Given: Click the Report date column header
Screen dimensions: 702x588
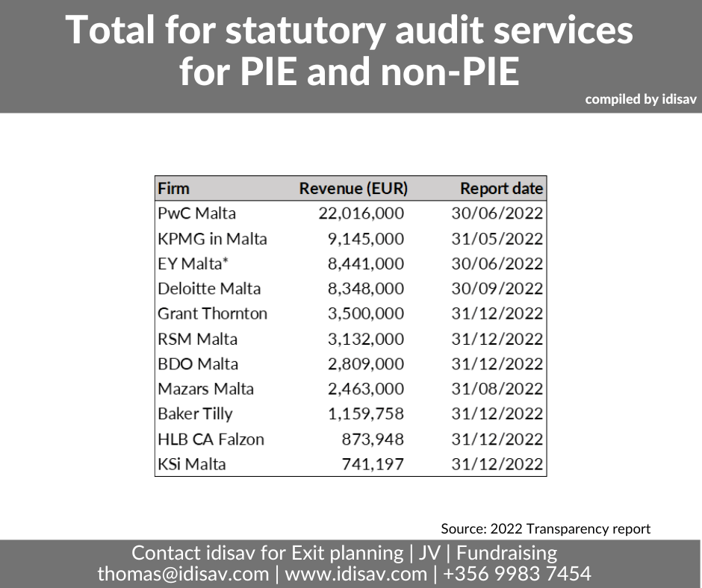Looking at the screenshot, I should [x=501, y=189].
